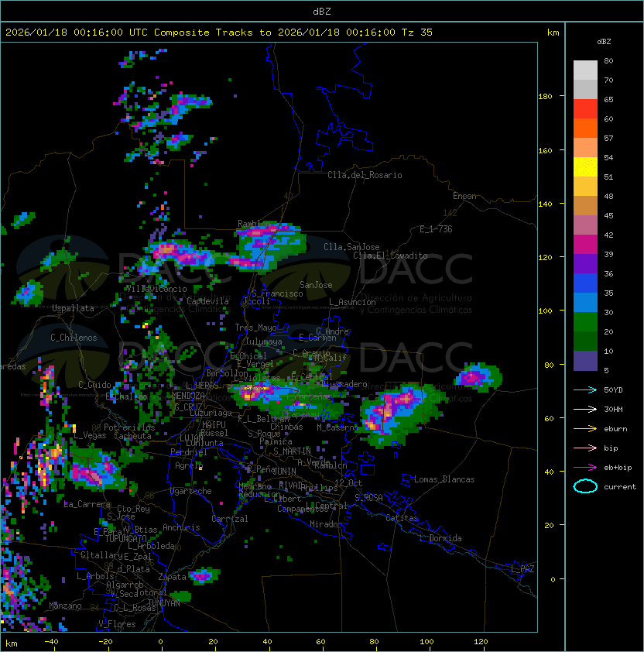The width and height of the screenshot is (644, 652).
Task: Click the isolated storm cell near Zapata
Action: click(204, 576)
